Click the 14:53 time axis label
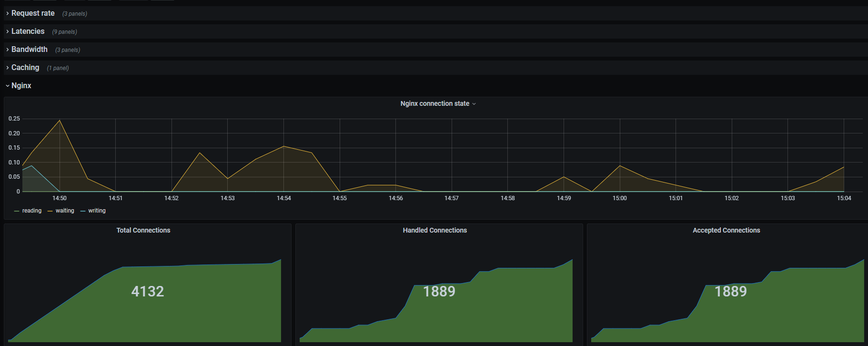Screen dimensions: 868x346 [228, 198]
